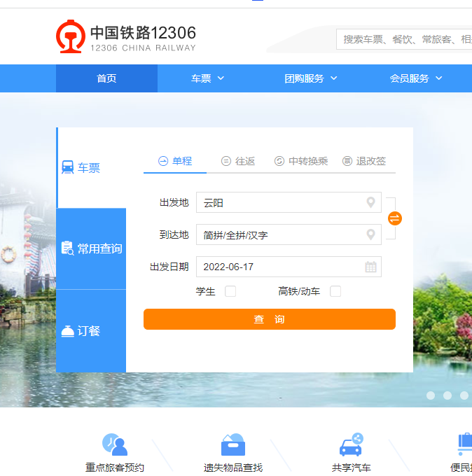Open the 团购服务 navigation menu label
The width and height of the screenshot is (472, 476).
pyautogui.click(x=304, y=78)
